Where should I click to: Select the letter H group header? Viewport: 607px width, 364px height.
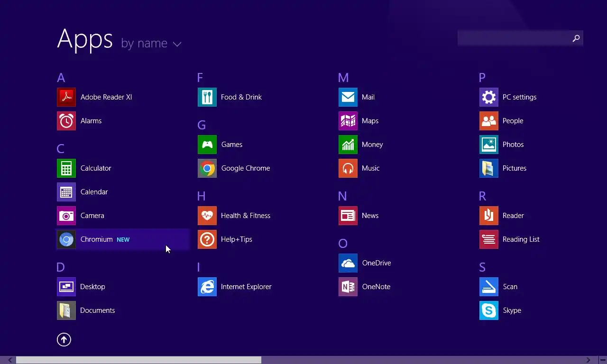(202, 196)
